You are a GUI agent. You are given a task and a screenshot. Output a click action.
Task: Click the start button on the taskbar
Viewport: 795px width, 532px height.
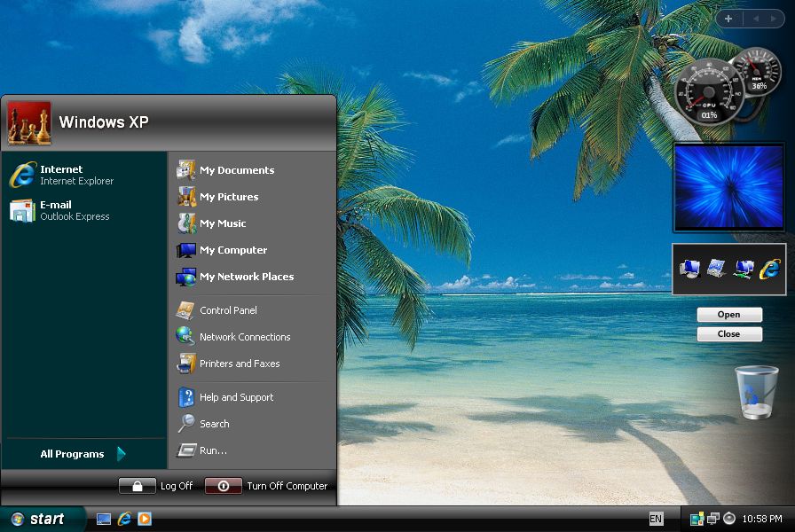40,519
